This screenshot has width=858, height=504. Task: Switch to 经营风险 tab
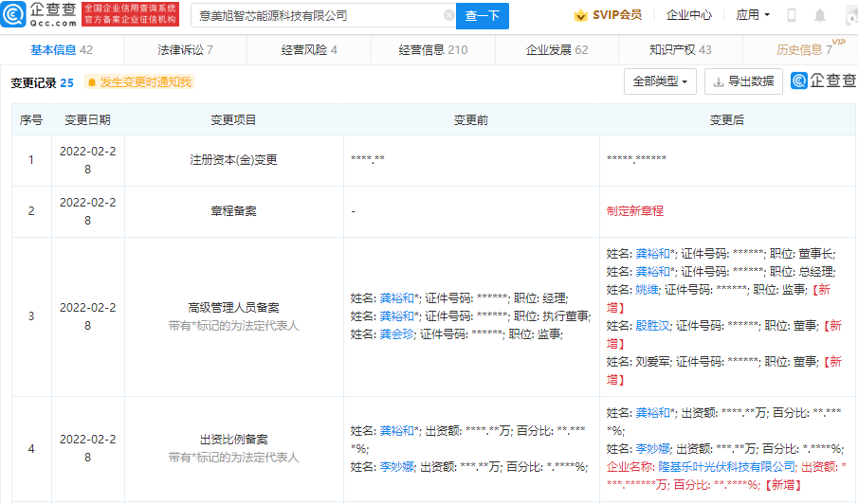tap(309, 50)
